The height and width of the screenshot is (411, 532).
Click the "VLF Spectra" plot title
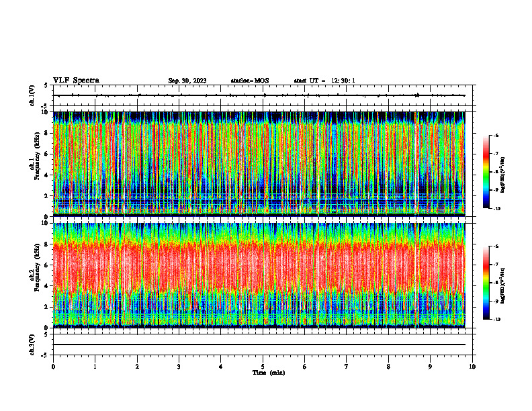tap(76, 81)
